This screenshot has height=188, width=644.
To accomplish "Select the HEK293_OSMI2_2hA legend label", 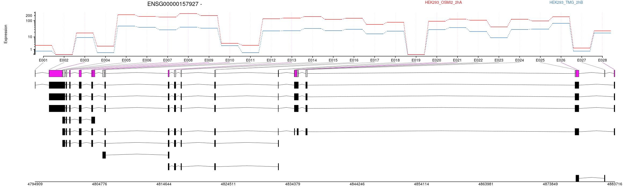I will click(443, 2).
